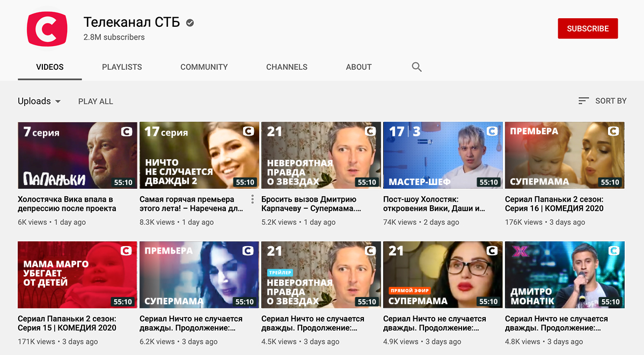The image size is (644, 355).
Task: Open the Community tab
Action: [204, 67]
